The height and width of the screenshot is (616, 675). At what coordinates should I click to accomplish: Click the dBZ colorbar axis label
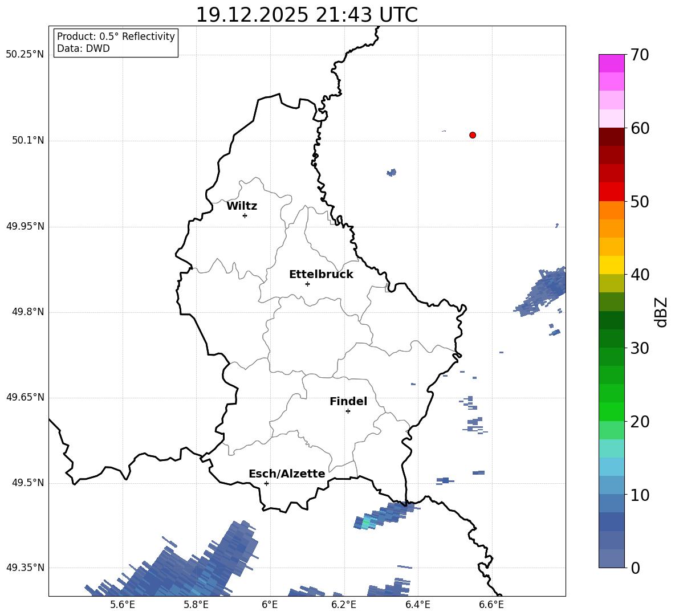click(x=662, y=312)
